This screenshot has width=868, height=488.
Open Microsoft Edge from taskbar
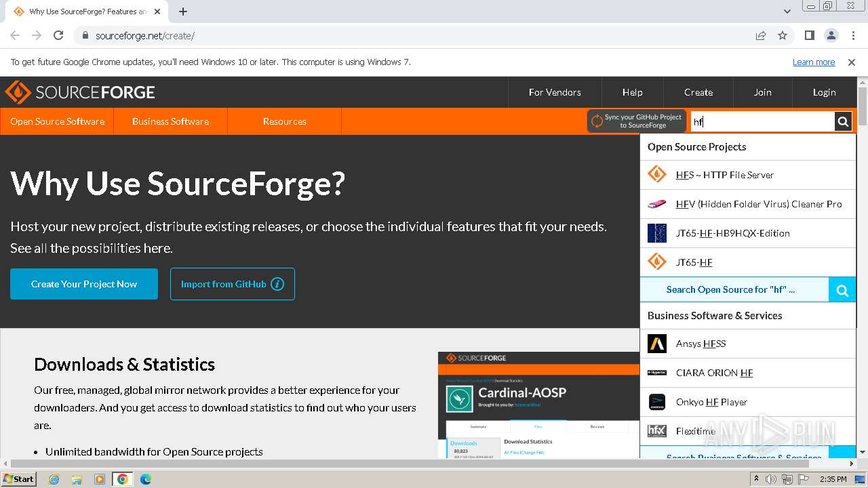[146, 479]
